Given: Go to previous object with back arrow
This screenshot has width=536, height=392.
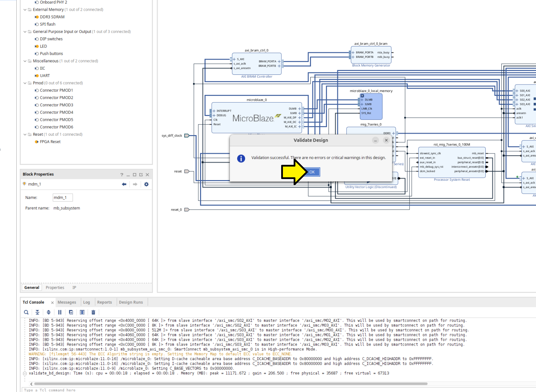Looking at the screenshot, I should pos(124,184).
